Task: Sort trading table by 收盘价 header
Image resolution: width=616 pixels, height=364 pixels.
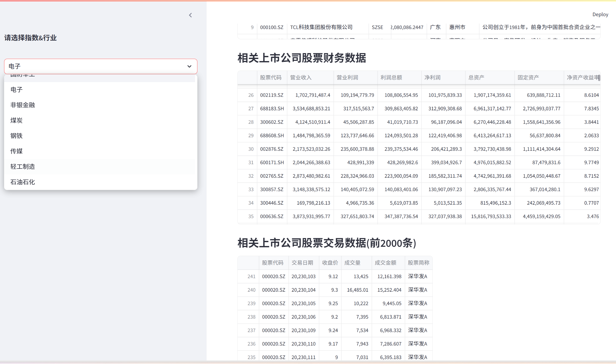Action: [x=330, y=263]
